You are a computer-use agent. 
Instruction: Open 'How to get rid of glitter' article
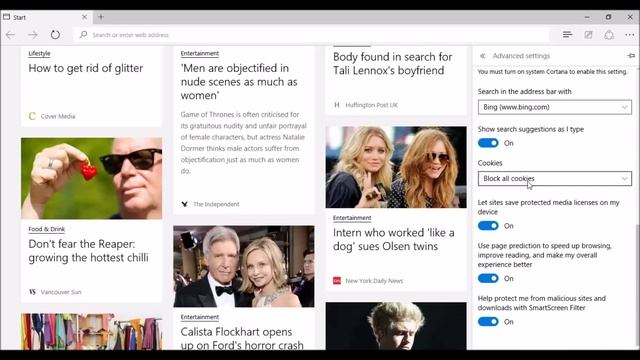86,68
